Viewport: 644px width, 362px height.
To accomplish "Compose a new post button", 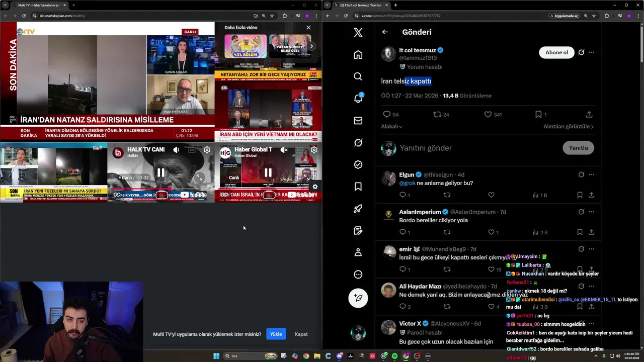I will (x=358, y=298).
